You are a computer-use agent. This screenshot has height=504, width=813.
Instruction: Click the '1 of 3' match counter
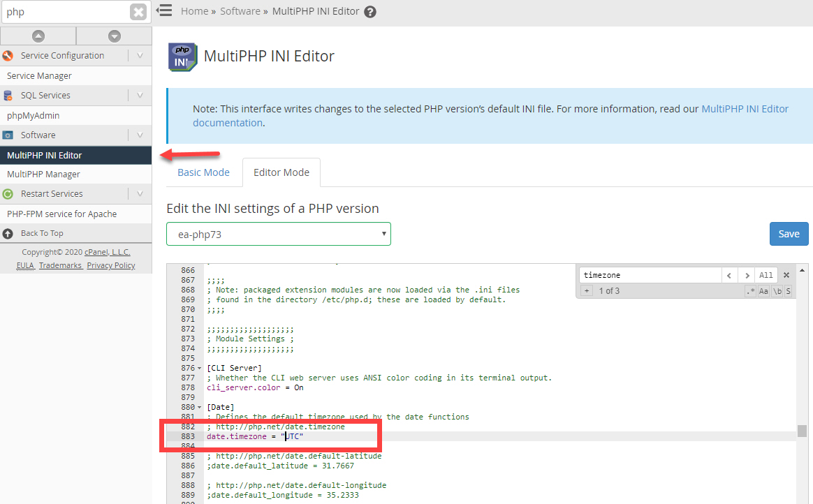tap(609, 291)
